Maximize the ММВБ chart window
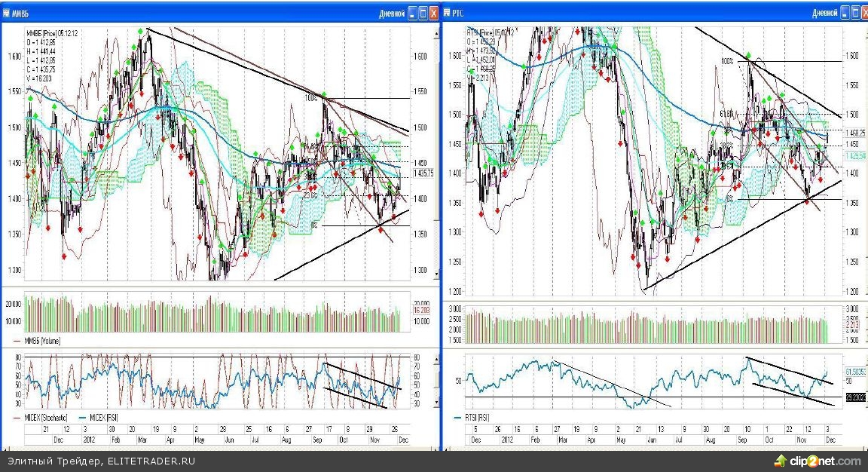 click(423, 13)
